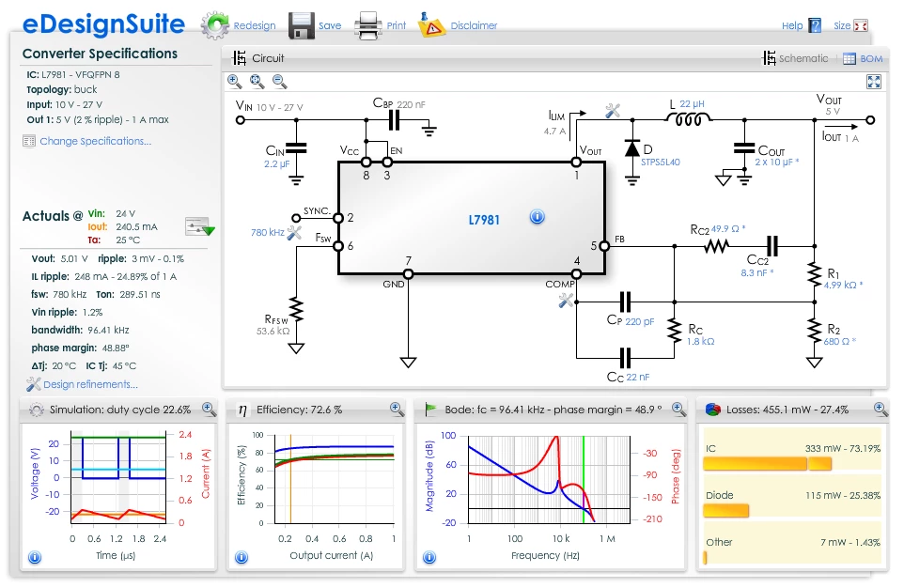Enlarge the Simulation chart

click(209, 410)
